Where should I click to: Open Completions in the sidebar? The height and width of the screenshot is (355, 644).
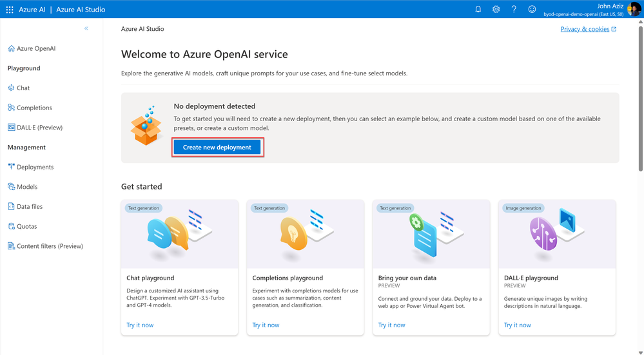tap(35, 108)
